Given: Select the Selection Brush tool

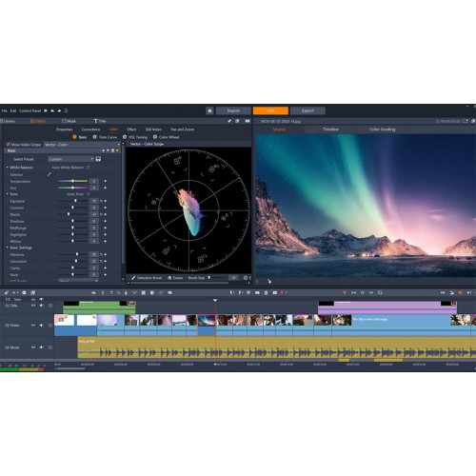Looking at the screenshot, I should (x=147, y=278).
